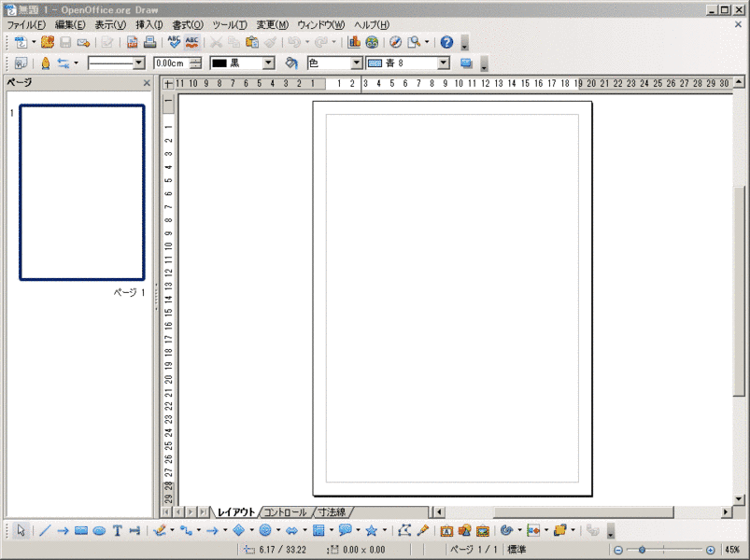Viewport: 750px width, 560px height.
Task: Click the Cut scissors icon
Action: pos(216,43)
